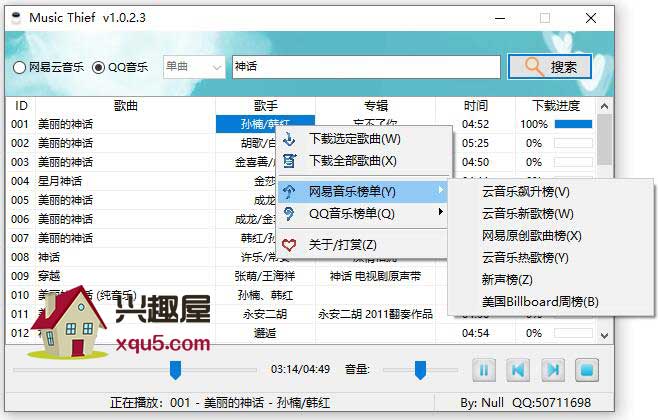Screen dimensions: 658x420
Task: Select the 网易云音乐 radio button
Action: click(x=48, y=67)
